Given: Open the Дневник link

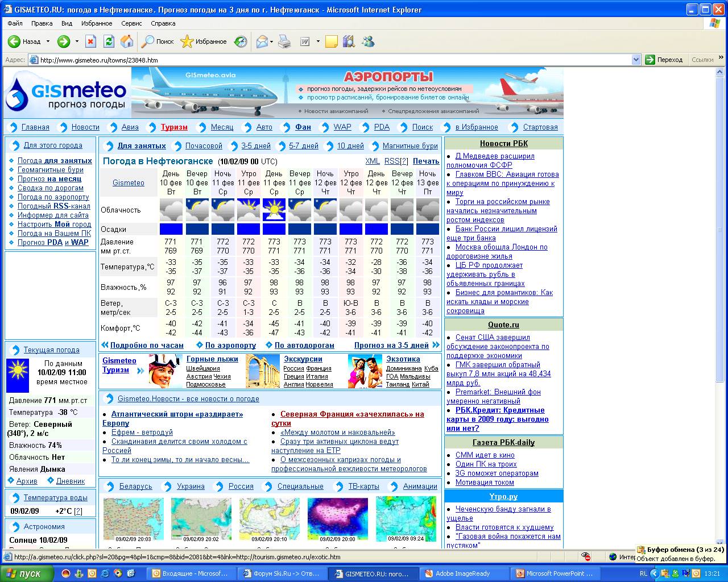Looking at the screenshot, I should tap(70, 481).
